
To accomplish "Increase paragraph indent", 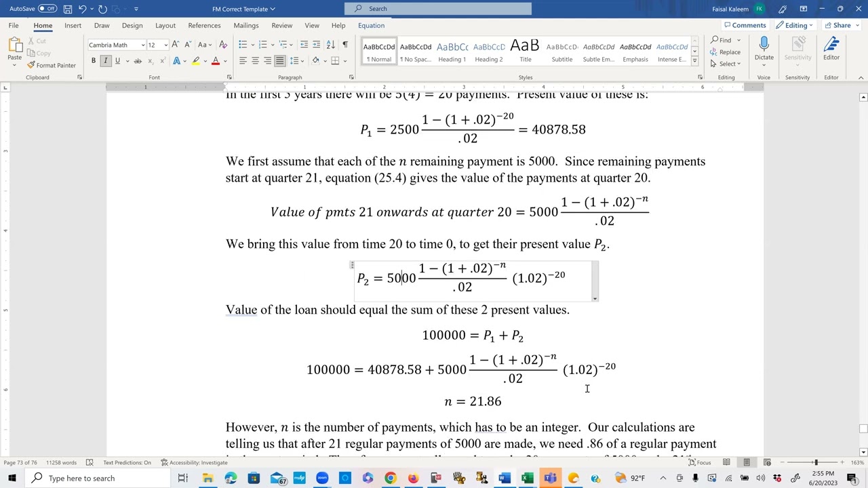I will click(x=316, y=45).
